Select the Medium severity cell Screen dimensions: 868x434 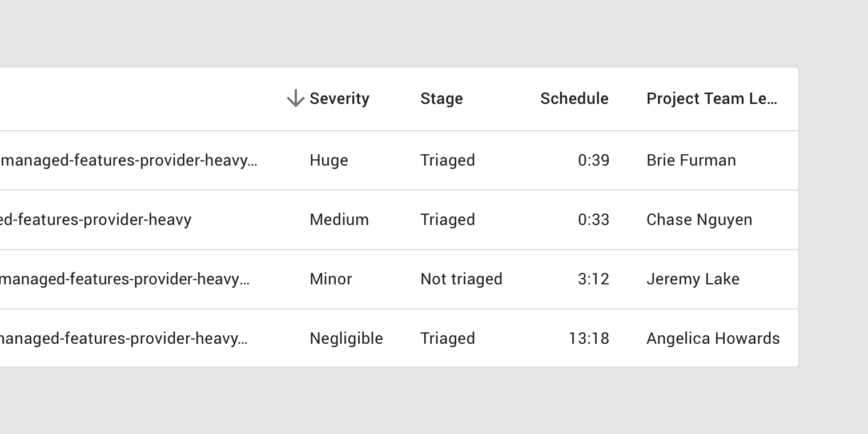pyautogui.click(x=339, y=220)
